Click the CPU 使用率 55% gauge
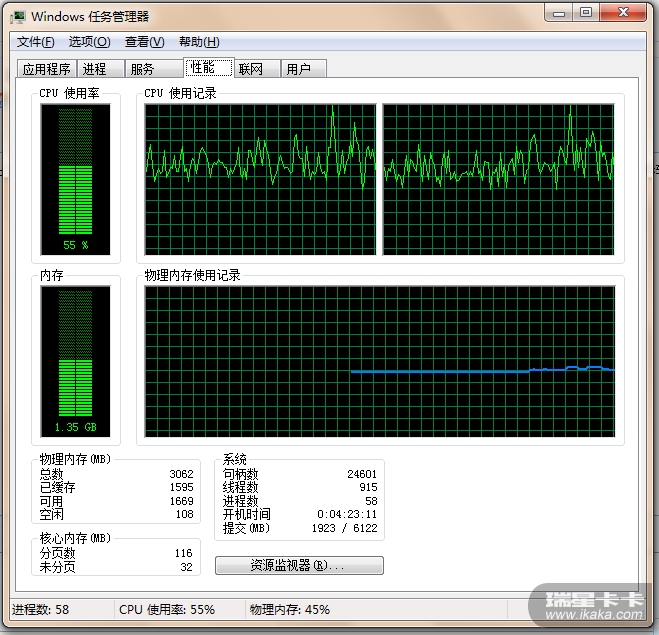The image size is (659, 635). tap(75, 179)
